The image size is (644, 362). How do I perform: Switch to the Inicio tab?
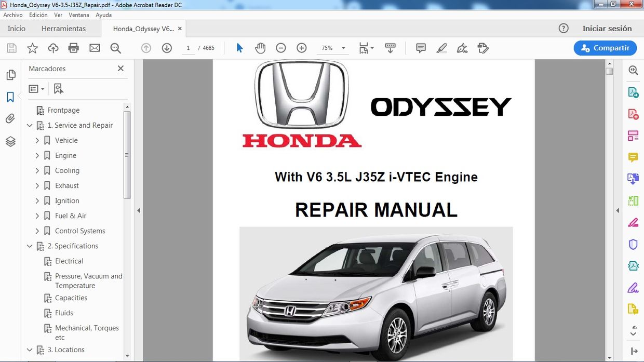17,29
